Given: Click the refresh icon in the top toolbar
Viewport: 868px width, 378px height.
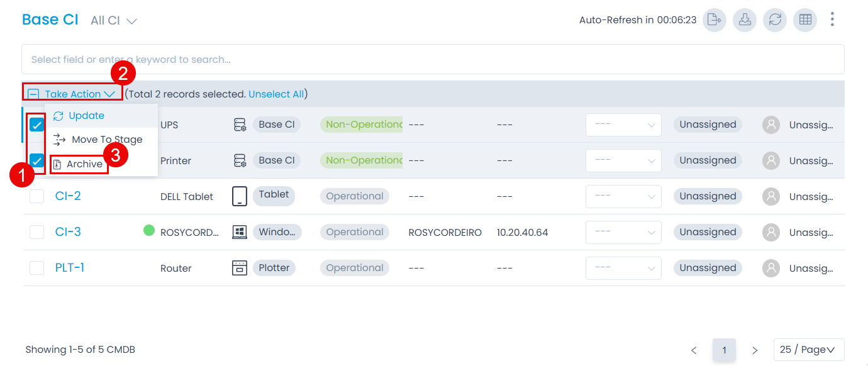Looking at the screenshot, I should tap(775, 20).
